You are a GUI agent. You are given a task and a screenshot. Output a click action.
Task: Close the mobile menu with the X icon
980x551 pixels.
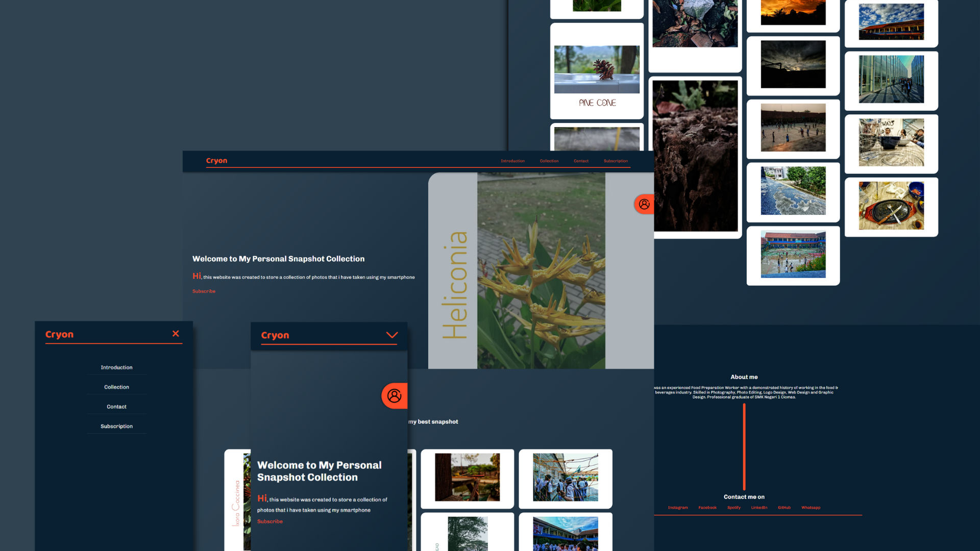pyautogui.click(x=176, y=334)
